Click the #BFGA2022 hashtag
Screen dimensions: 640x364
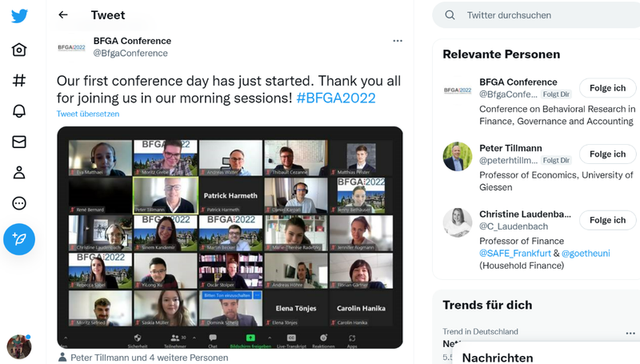click(x=335, y=98)
